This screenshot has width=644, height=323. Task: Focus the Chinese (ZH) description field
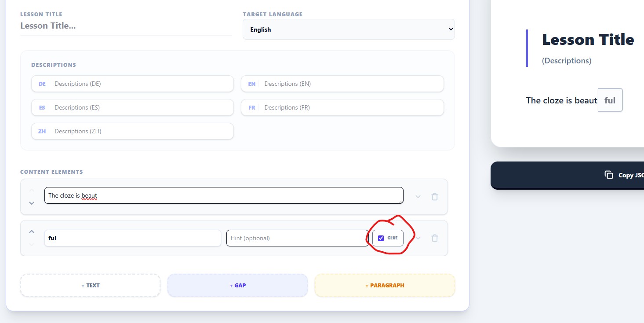[x=142, y=131]
